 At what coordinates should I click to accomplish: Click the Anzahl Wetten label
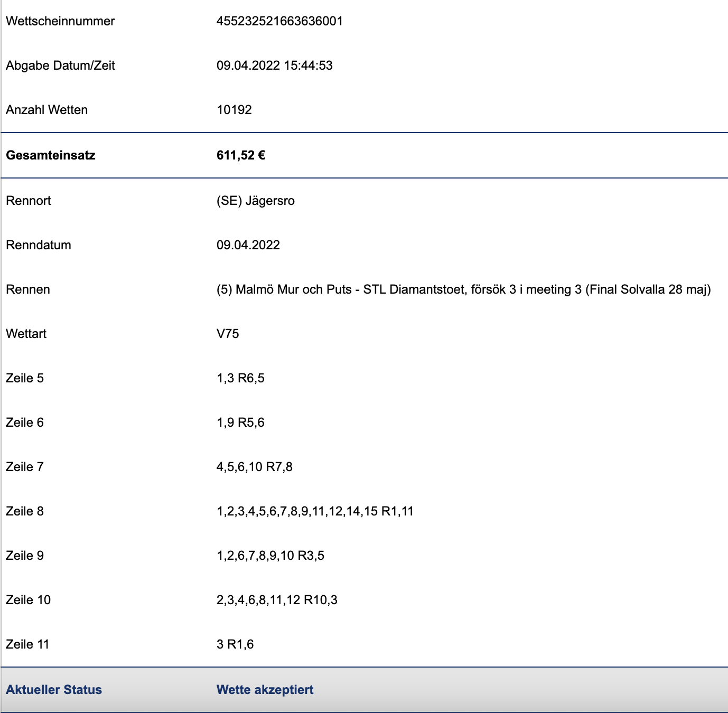(46, 110)
